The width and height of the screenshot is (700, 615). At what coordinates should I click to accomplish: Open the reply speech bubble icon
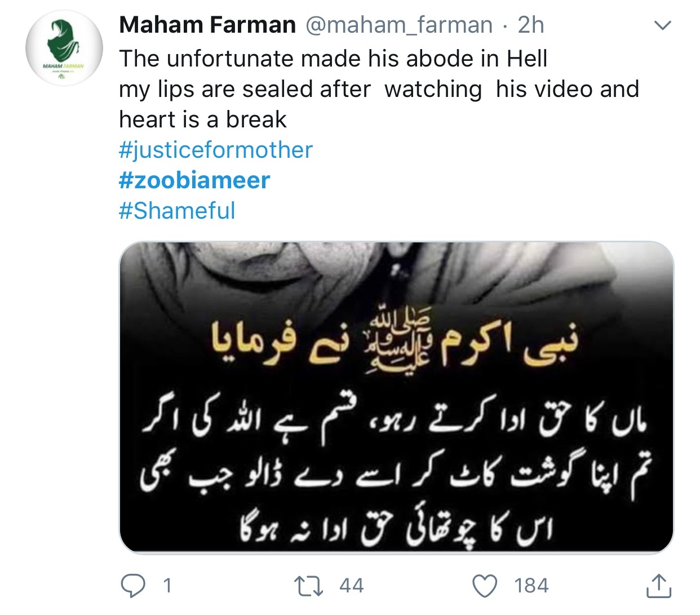point(134,586)
